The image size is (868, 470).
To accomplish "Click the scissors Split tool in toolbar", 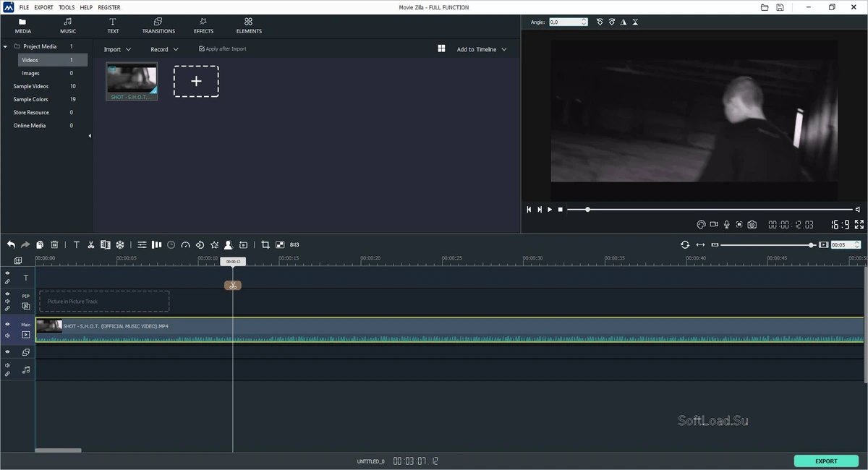I will pos(91,244).
